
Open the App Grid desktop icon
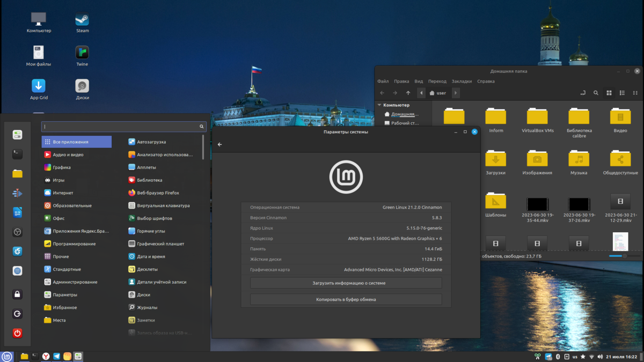[x=39, y=89]
